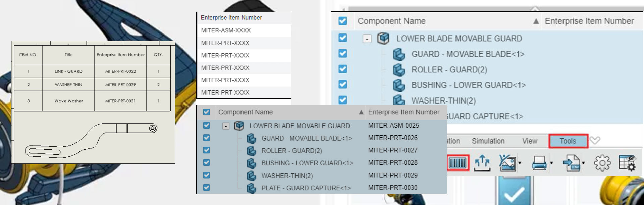This screenshot has width=644, height=205.
Task: Click the assembly icon in MITER-ASM-0025 row
Action: coord(239,126)
